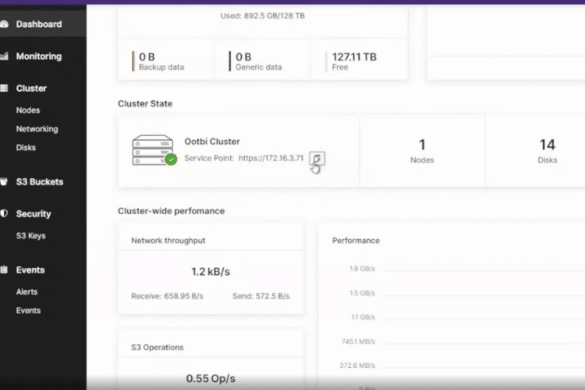
Task: Click the 745.1 MB/s chart axis label
Action: pos(358,341)
